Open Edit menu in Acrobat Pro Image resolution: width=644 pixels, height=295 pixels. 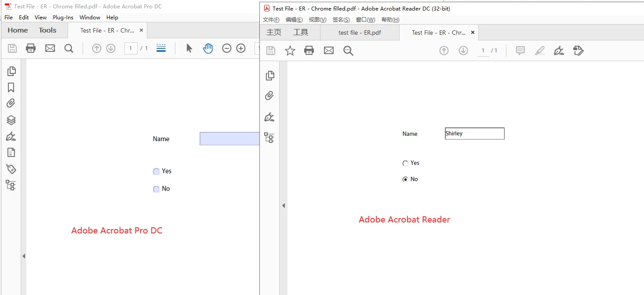point(24,18)
